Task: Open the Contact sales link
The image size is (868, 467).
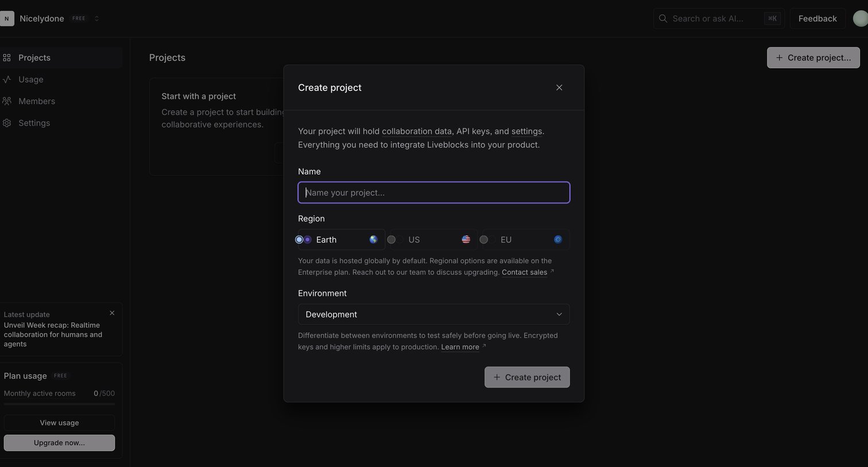Action: pyautogui.click(x=524, y=273)
